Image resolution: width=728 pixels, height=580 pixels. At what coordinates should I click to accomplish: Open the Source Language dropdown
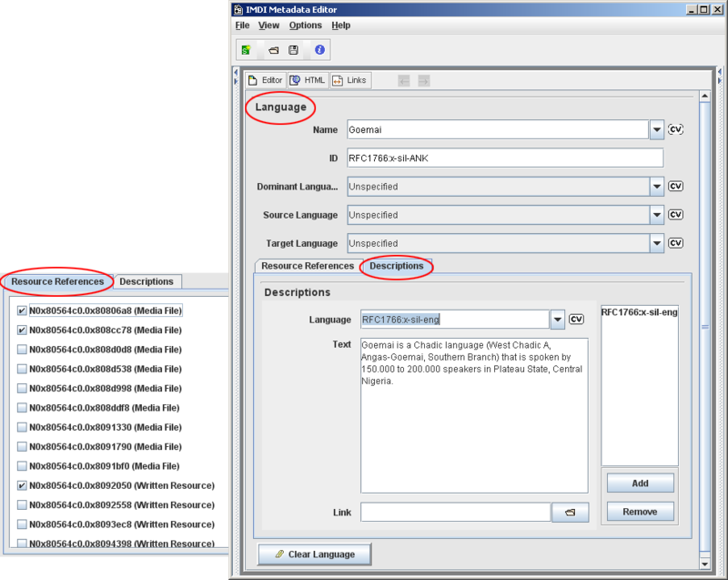click(656, 215)
